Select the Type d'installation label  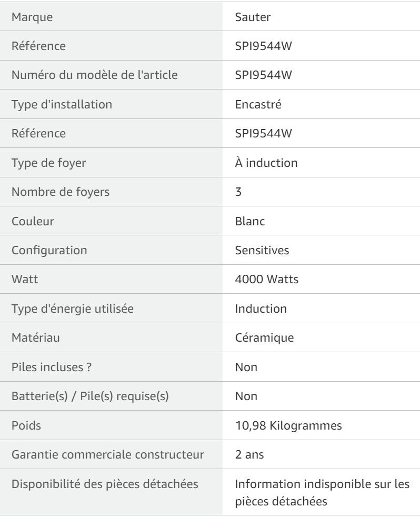click(x=62, y=104)
